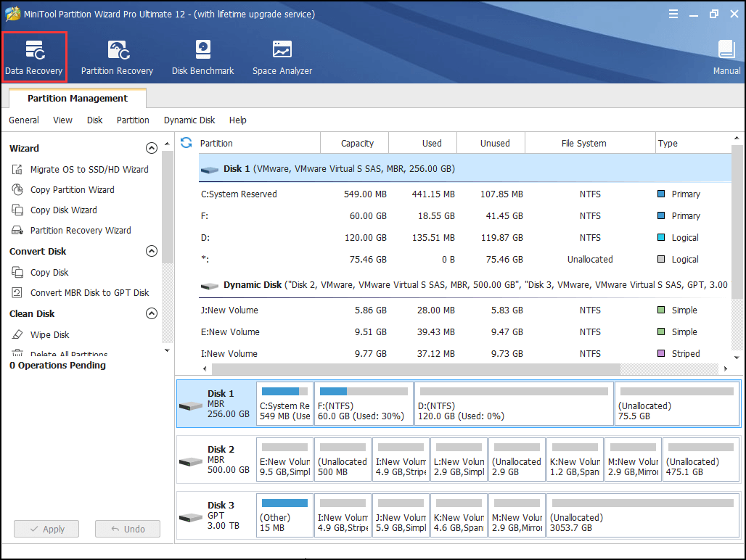Select the 75.5 GB unallocated block on Disk 1

(677, 403)
